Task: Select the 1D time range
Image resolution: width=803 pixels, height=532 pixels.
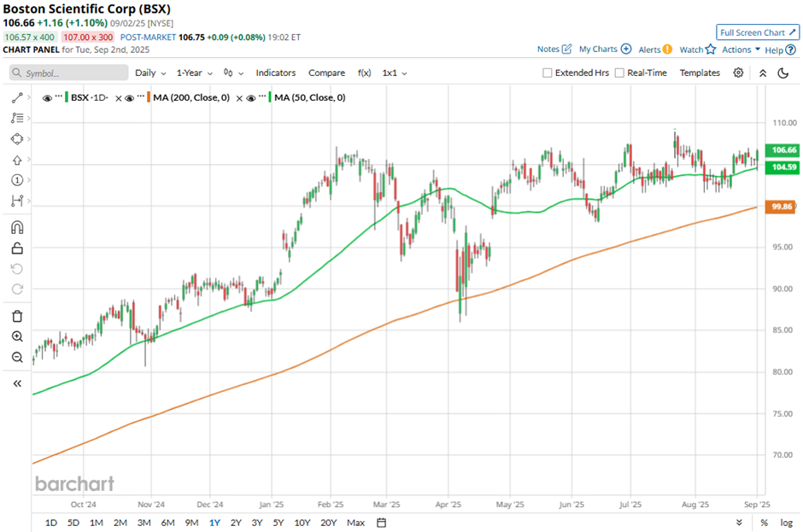Action: tap(50, 523)
